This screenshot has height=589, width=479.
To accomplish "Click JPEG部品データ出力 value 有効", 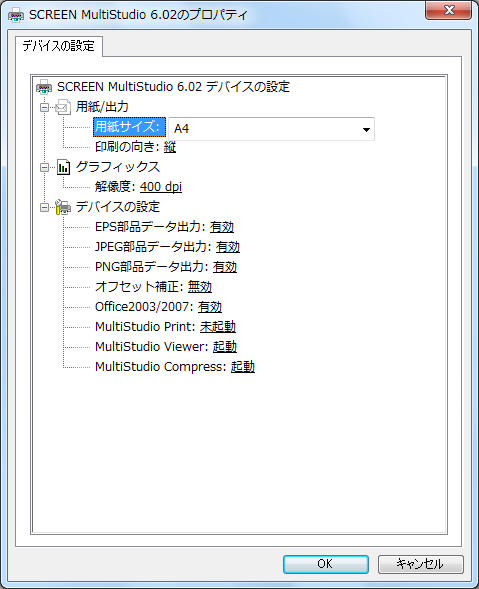I will tap(228, 247).
